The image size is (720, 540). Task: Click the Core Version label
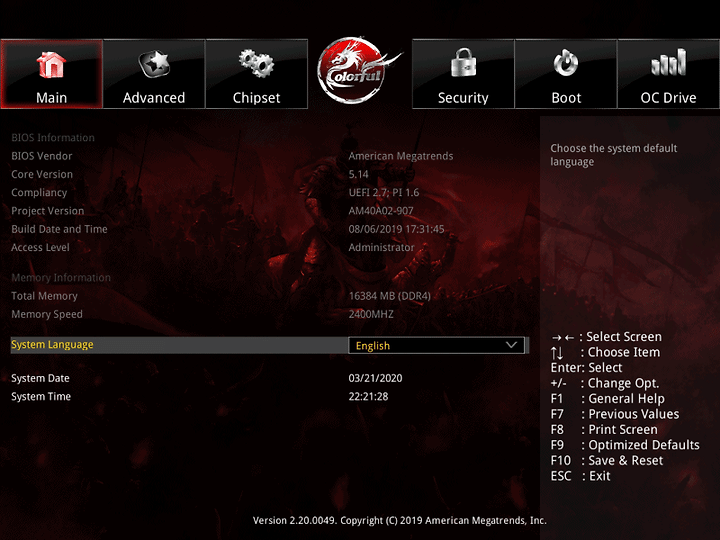point(42,174)
